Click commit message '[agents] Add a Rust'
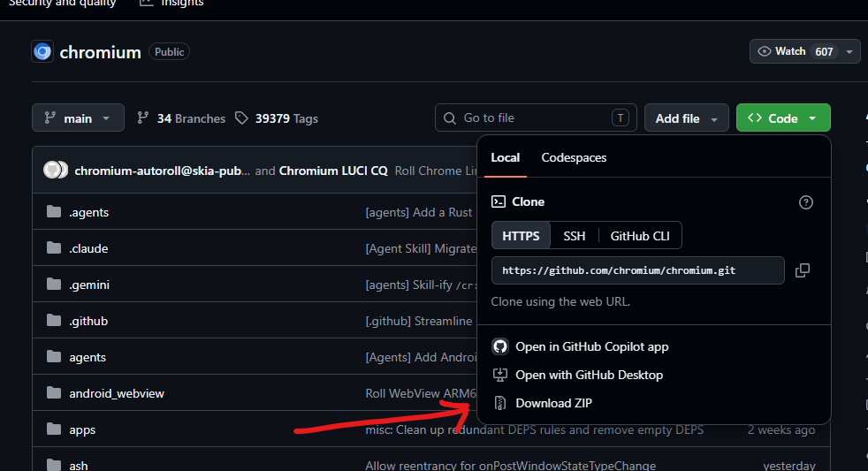This screenshot has height=471, width=868. tap(419, 212)
